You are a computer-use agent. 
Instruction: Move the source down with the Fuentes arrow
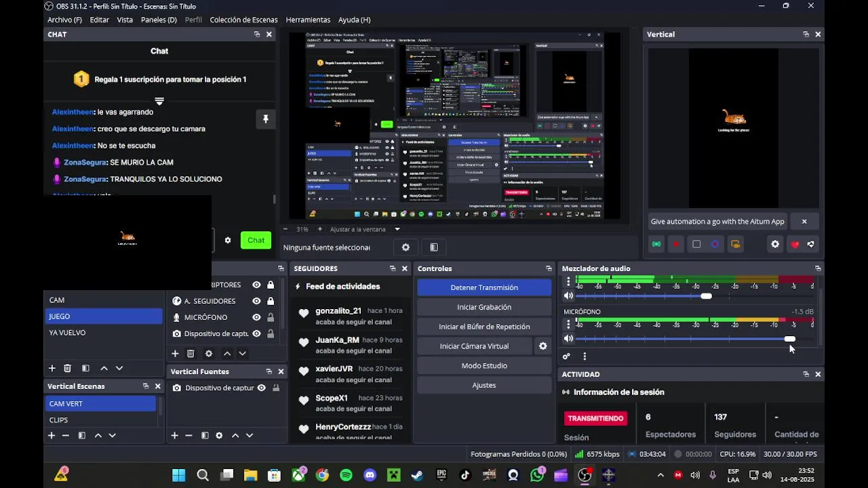pyautogui.click(x=242, y=353)
